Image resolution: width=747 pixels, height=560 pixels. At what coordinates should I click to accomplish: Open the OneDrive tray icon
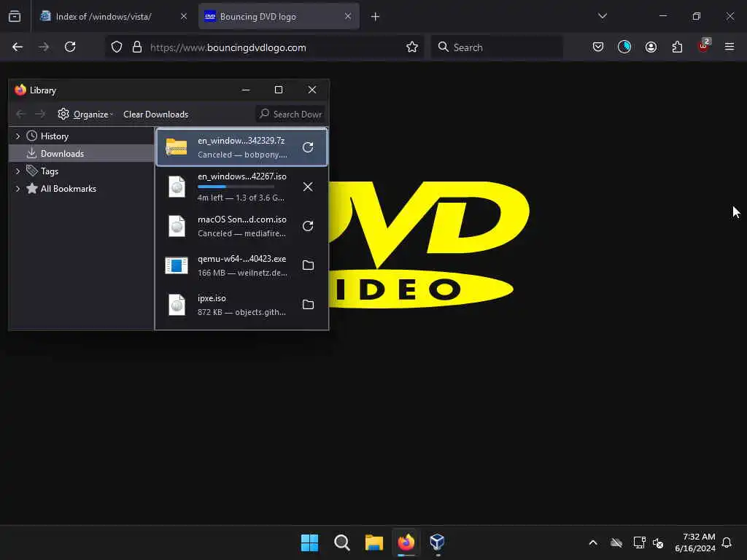pyautogui.click(x=616, y=542)
